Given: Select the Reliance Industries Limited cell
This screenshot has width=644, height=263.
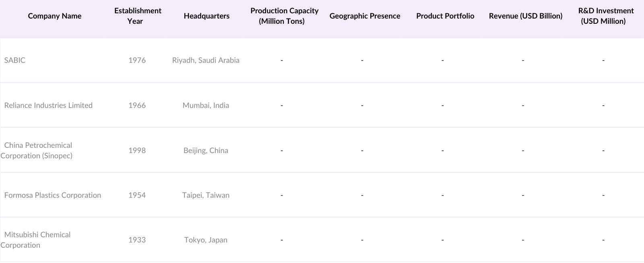Looking at the screenshot, I should [48, 106].
